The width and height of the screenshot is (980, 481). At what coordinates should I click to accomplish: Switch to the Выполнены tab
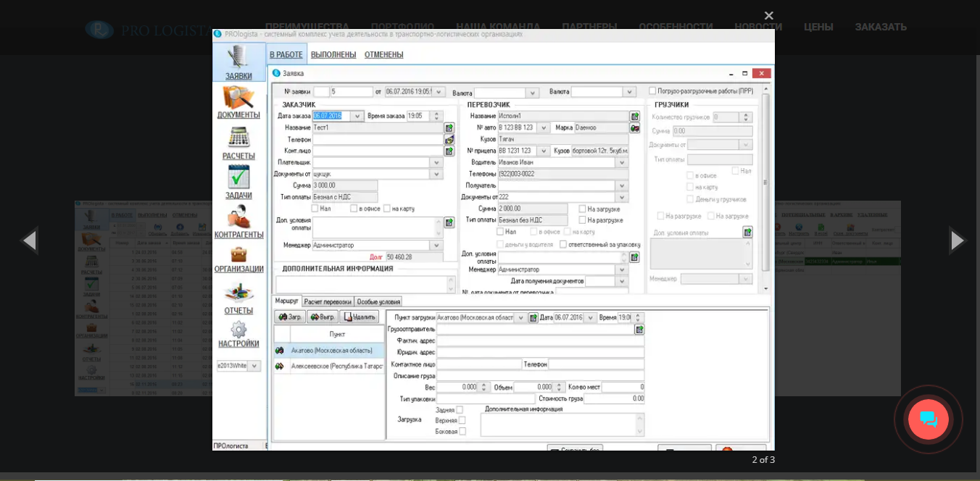(333, 54)
